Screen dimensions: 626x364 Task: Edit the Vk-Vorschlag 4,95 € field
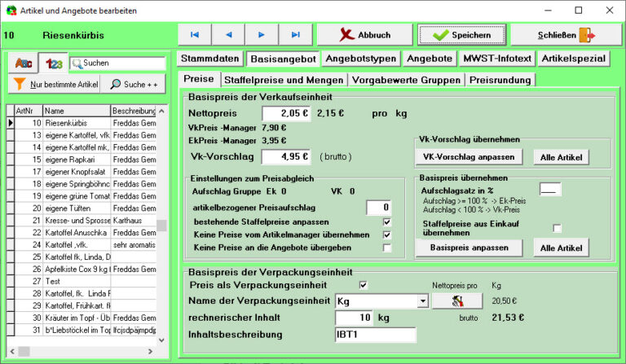(286, 156)
